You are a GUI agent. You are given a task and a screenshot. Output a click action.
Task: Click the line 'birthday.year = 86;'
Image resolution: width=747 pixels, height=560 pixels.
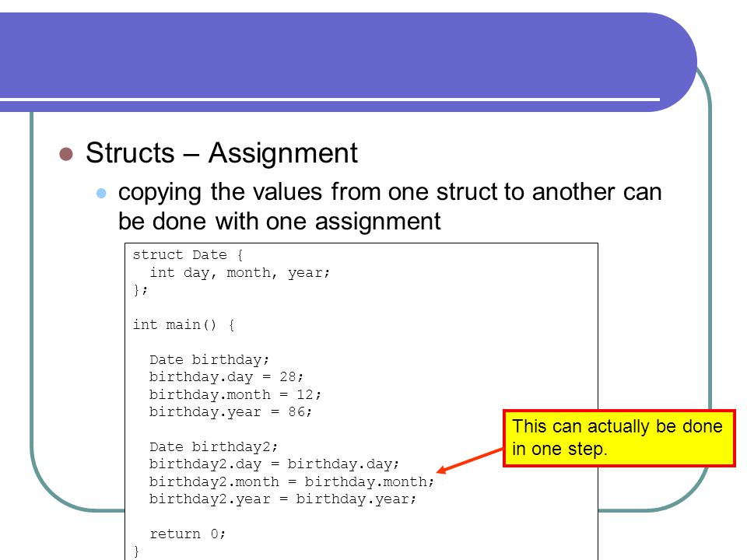click(230, 412)
